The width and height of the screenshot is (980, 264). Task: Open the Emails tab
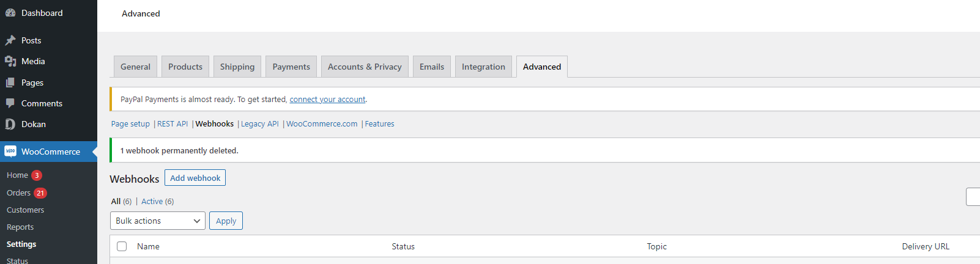point(432,67)
